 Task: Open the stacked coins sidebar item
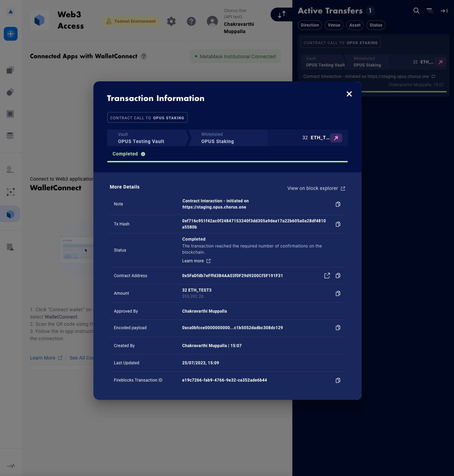(x=10, y=135)
